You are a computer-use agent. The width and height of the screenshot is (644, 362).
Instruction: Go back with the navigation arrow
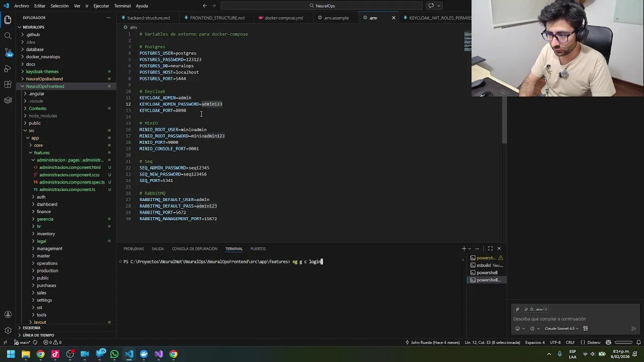click(x=204, y=6)
